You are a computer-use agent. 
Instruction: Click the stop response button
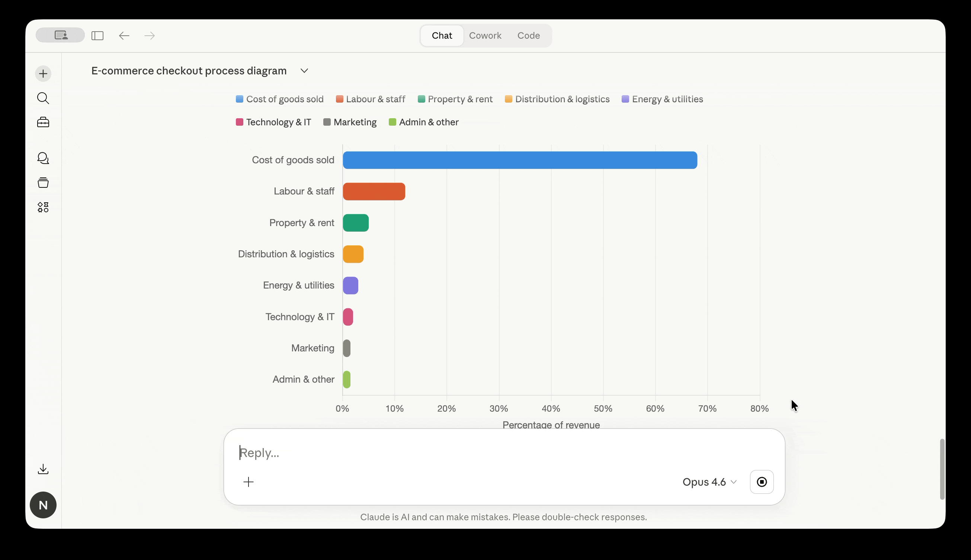coord(761,482)
